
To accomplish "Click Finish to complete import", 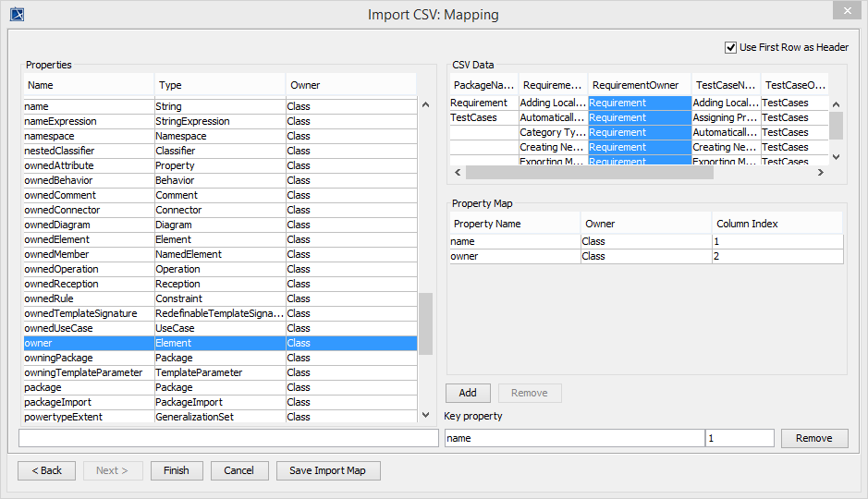I will click(176, 470).
